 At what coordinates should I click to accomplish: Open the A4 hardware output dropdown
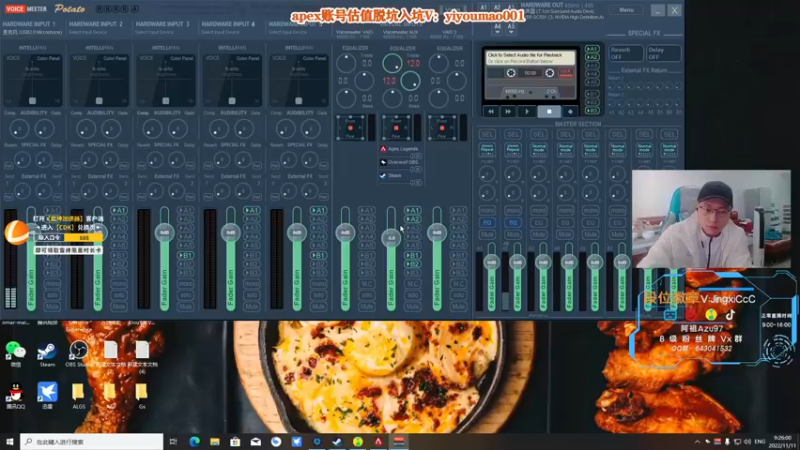(497, 29)
